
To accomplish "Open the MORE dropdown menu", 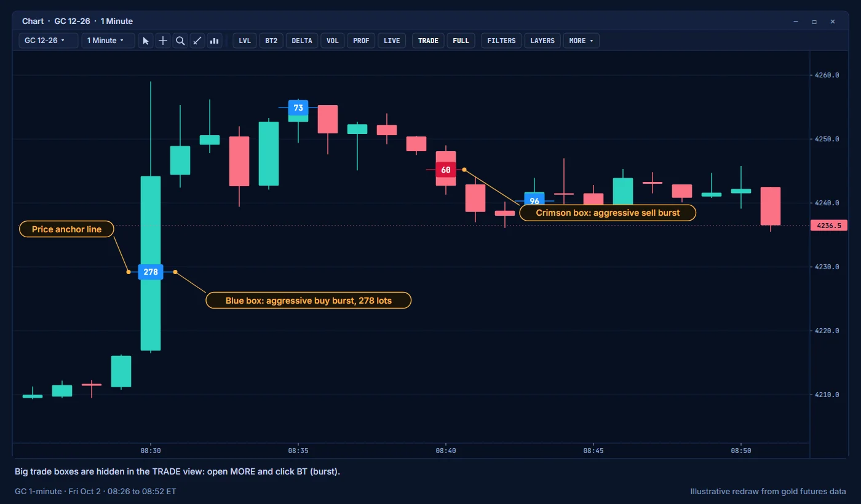I will pyautogui.click(x=581, y=41).
